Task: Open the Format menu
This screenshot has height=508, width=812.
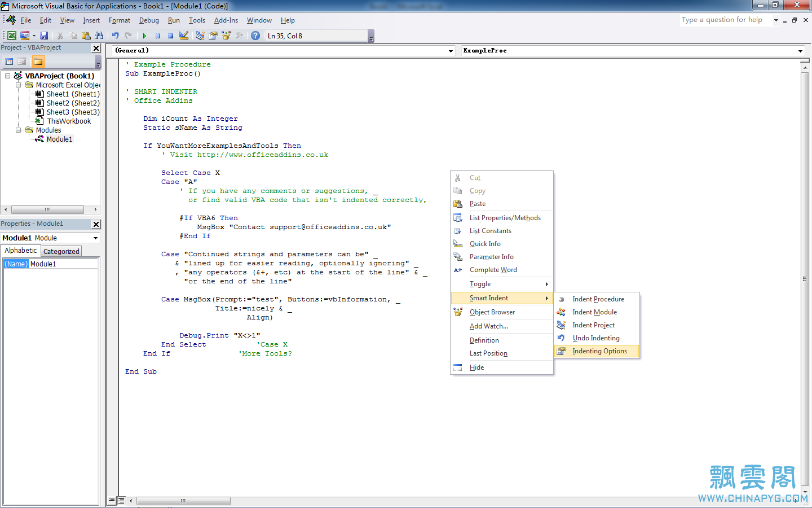Action: point(120,20)
